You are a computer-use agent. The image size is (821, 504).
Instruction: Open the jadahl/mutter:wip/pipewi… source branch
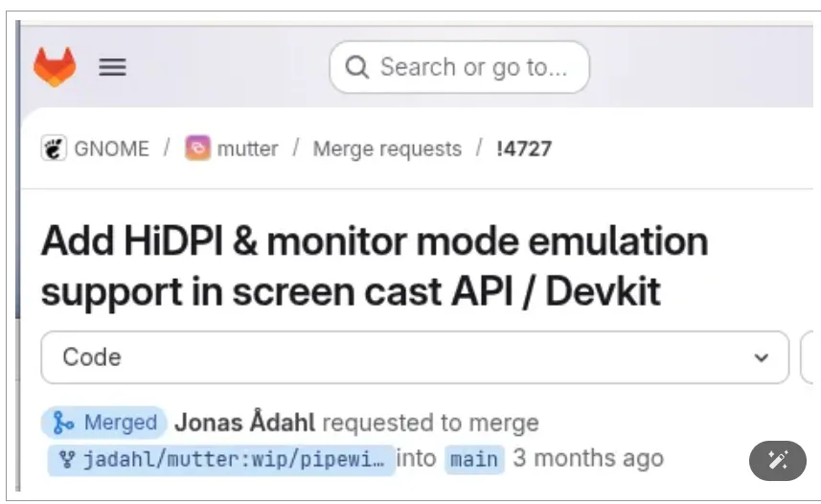230,459
